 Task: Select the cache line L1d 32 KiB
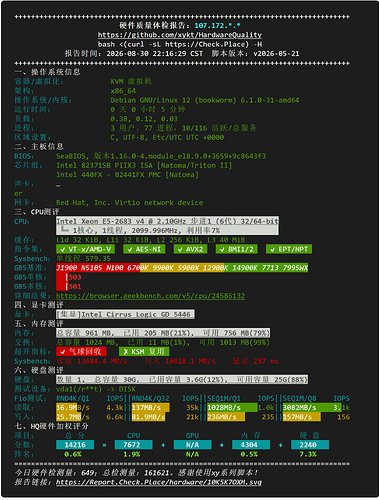[150, 240]
